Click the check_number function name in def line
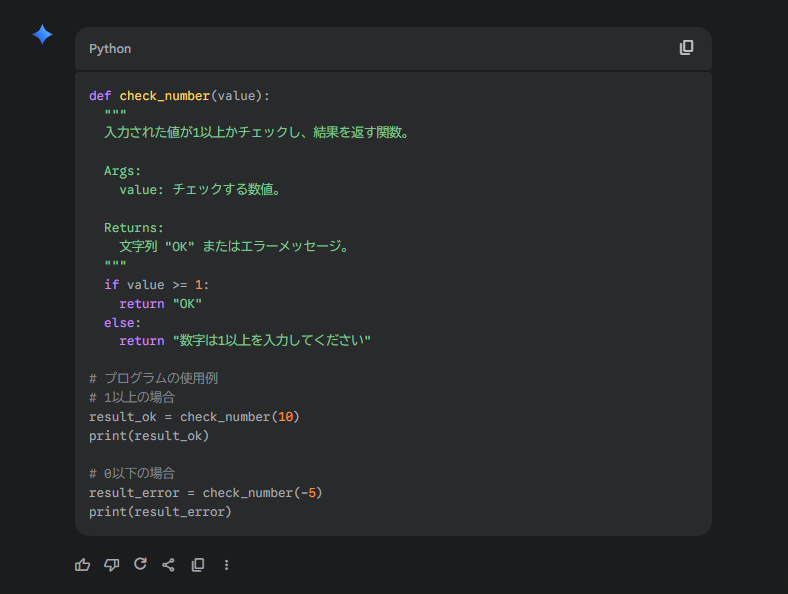This screenshot has height=594, width=788. pyautogui.click(x=165, y=96)
